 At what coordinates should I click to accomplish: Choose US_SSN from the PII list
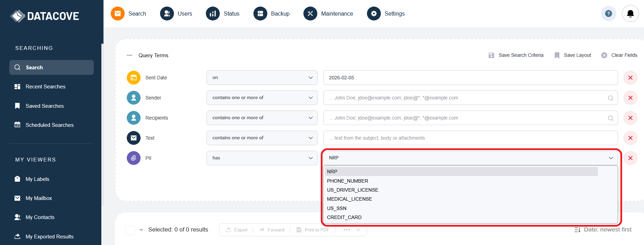[x=461, y=208]
